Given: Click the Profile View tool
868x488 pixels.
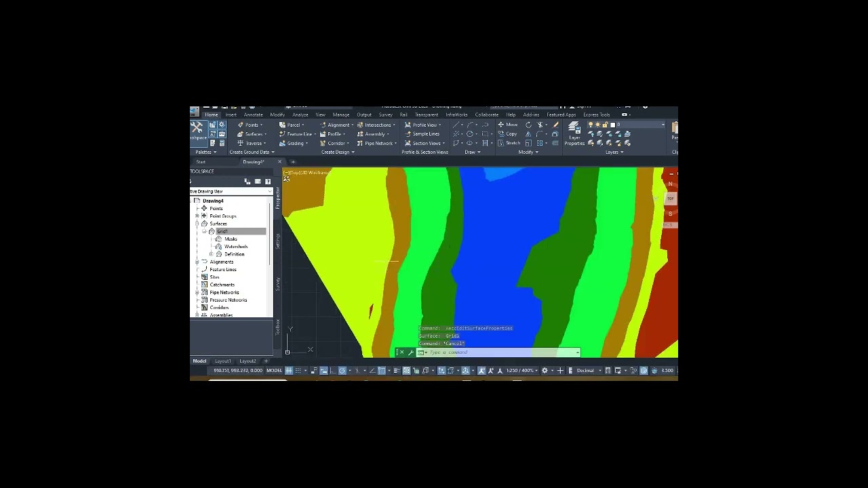Looking at the screenshot, I should 423,125.
